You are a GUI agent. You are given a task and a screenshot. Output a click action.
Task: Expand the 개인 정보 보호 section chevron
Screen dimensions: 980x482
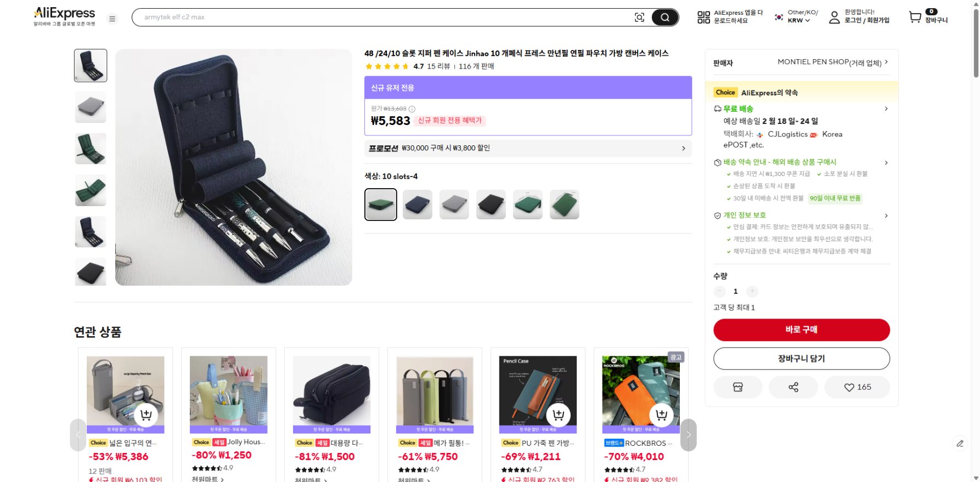886,216
